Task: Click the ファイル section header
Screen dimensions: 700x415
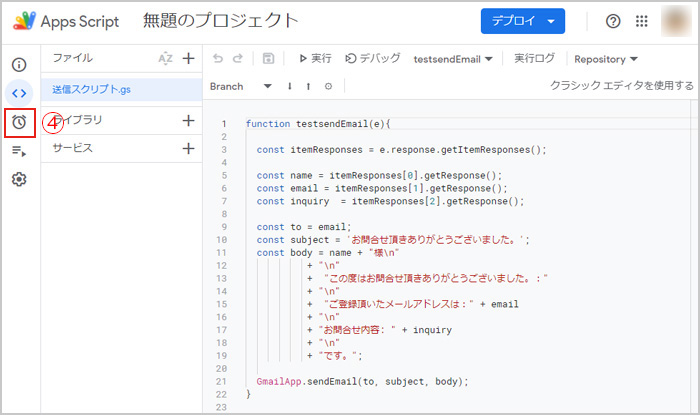Action: [72, 58]
